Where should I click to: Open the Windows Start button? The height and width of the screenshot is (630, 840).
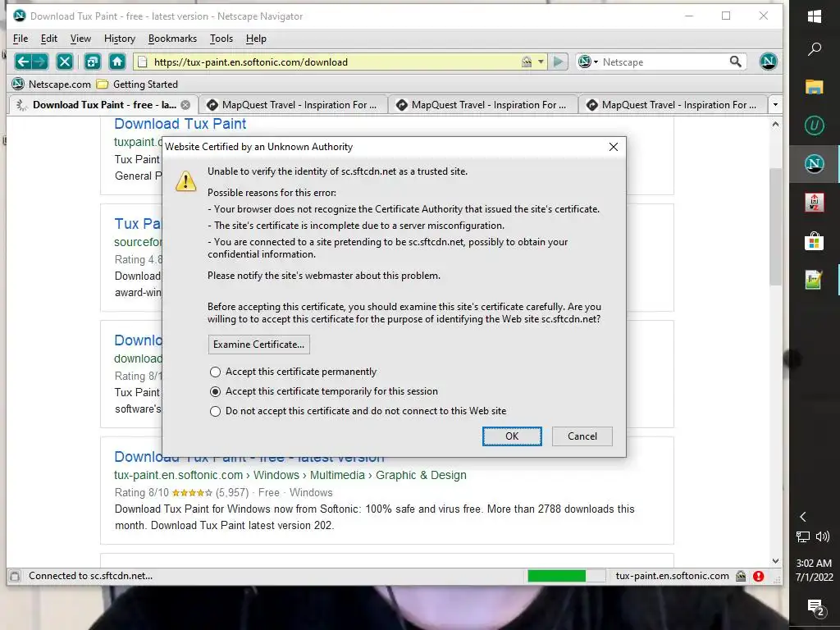815,16
